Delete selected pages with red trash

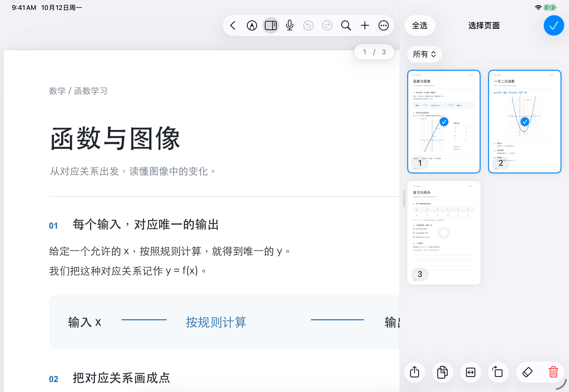point(553,372)
